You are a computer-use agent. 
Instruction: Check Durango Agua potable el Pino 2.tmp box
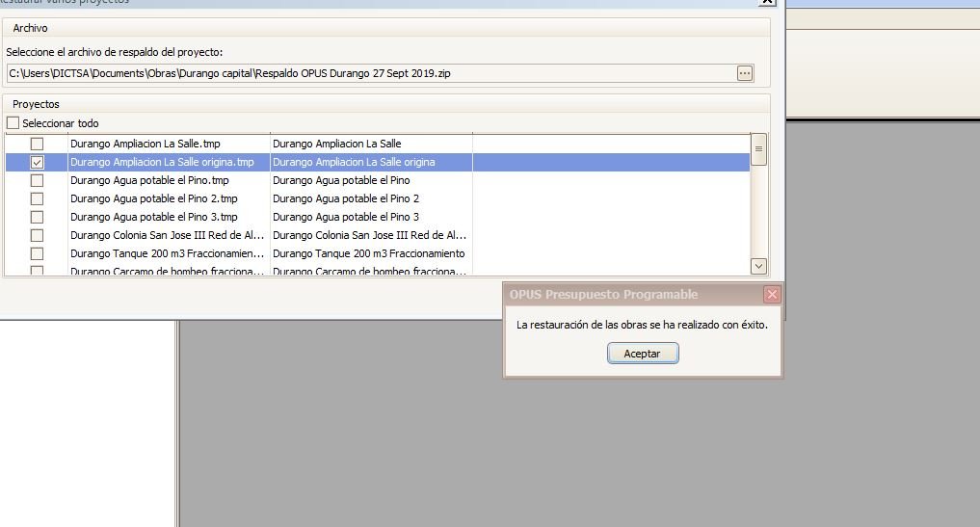pos(37,198)
